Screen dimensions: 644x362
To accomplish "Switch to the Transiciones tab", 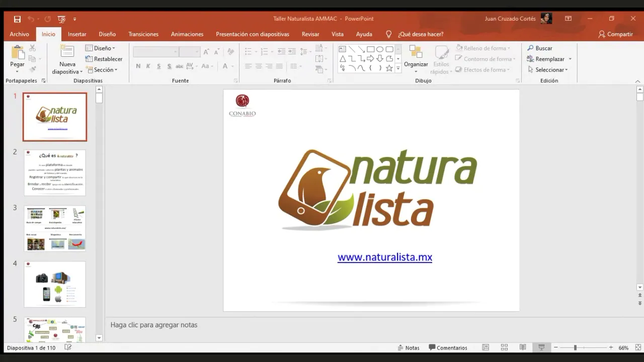I will (x=143, y=34).
